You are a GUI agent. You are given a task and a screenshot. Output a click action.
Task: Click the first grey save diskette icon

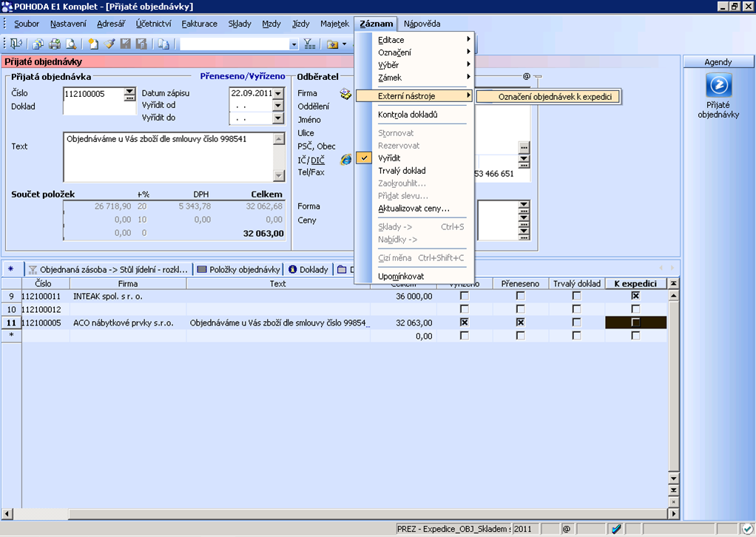[125, 44]
